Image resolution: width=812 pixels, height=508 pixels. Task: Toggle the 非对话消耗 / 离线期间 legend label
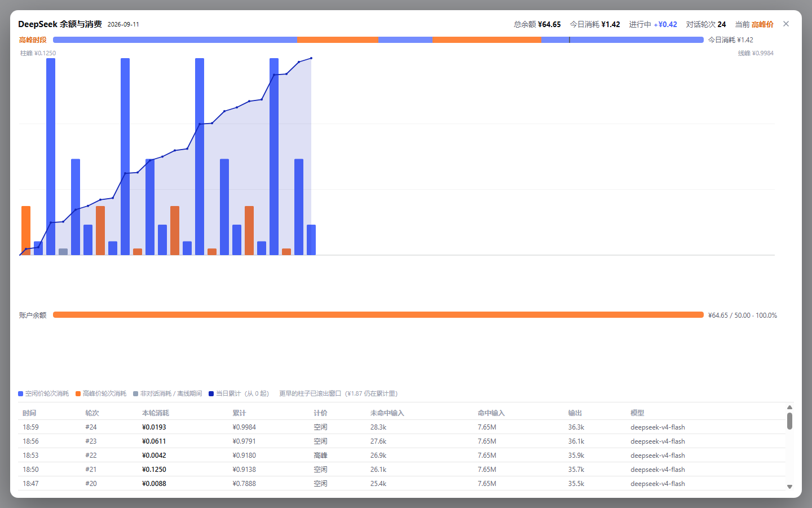pyautogui.click(x=171, y=393)
